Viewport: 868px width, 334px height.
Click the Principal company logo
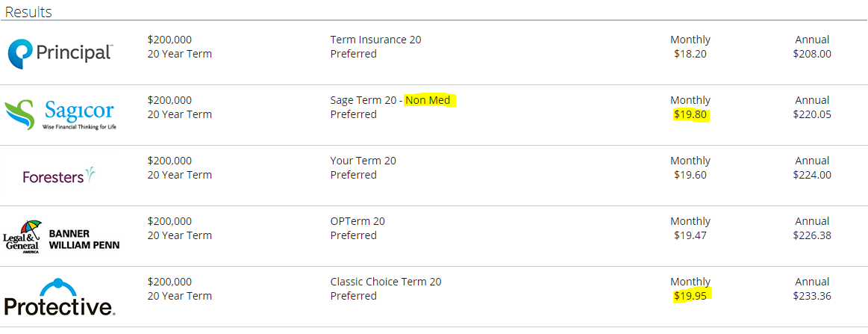coord(61,54)
